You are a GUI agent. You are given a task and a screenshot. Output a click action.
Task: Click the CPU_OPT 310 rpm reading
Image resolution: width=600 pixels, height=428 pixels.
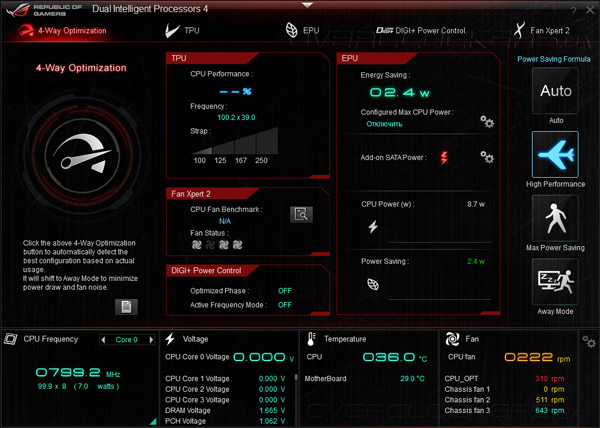pos(549,379)
